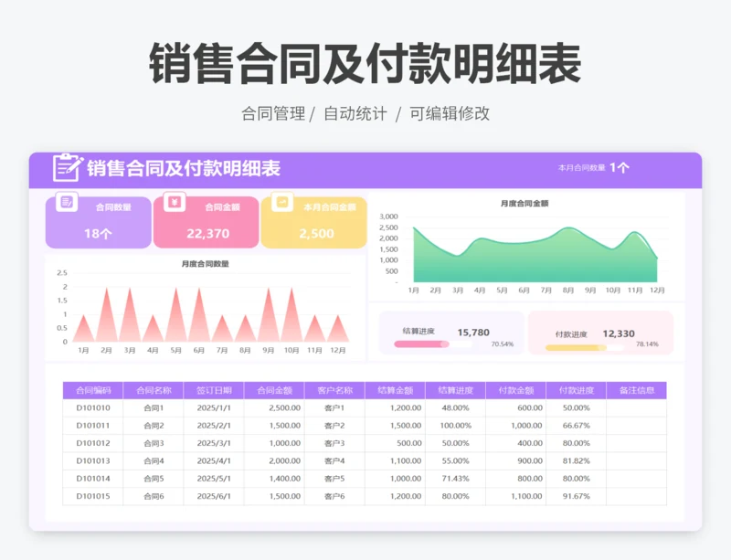The width and height of the screenshot is (731, 560).
Task: Click the 月度合同数量 chart title
Action: [205, 264]
